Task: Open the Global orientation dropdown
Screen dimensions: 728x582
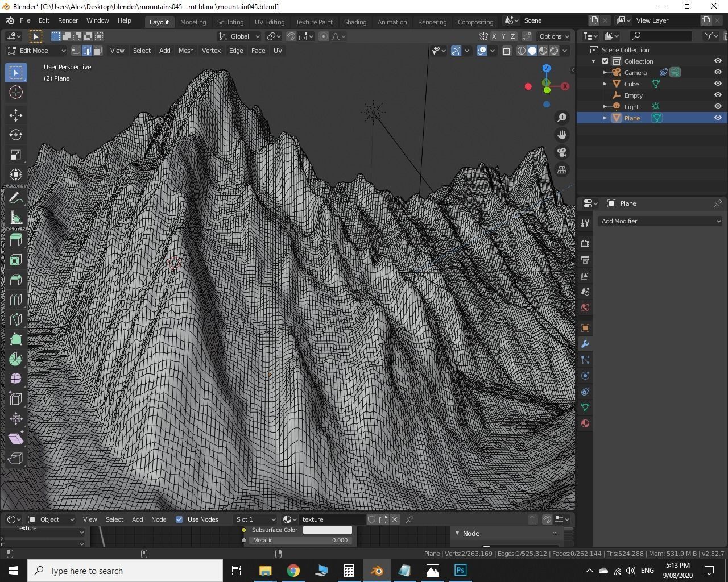Action: 239,36
